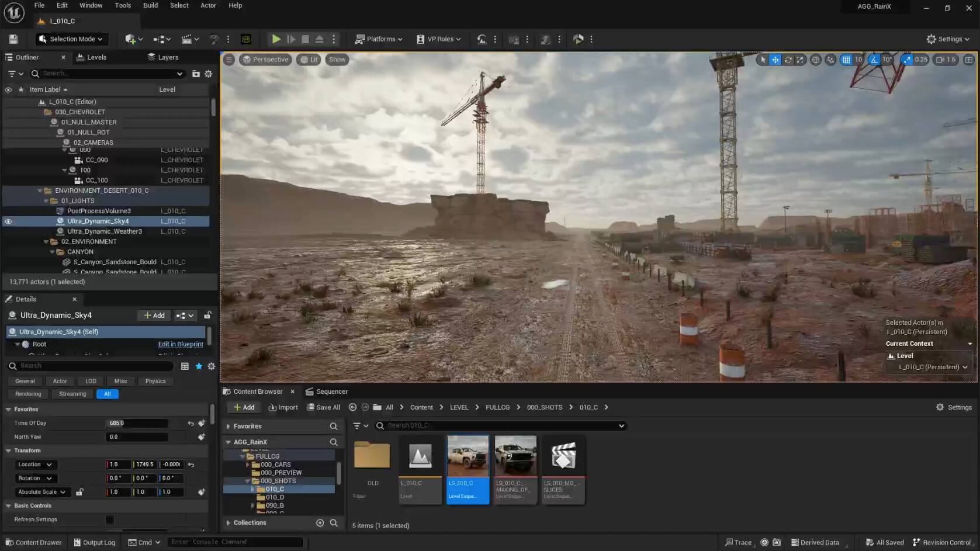Click the Stop simulation button
Image resolution: width=980 pixels, height=551 pixels.
coord(305,39)
